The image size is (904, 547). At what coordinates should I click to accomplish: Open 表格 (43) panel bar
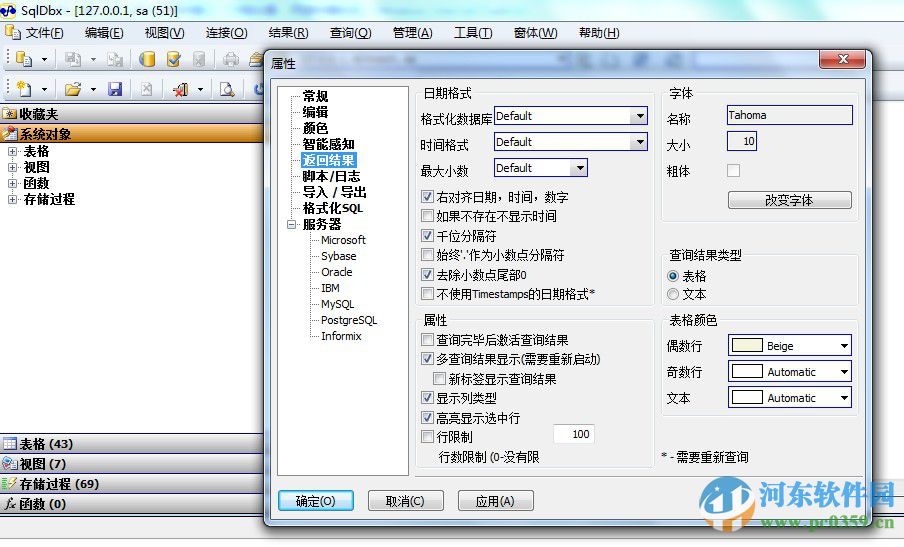[x=131, y=444]
